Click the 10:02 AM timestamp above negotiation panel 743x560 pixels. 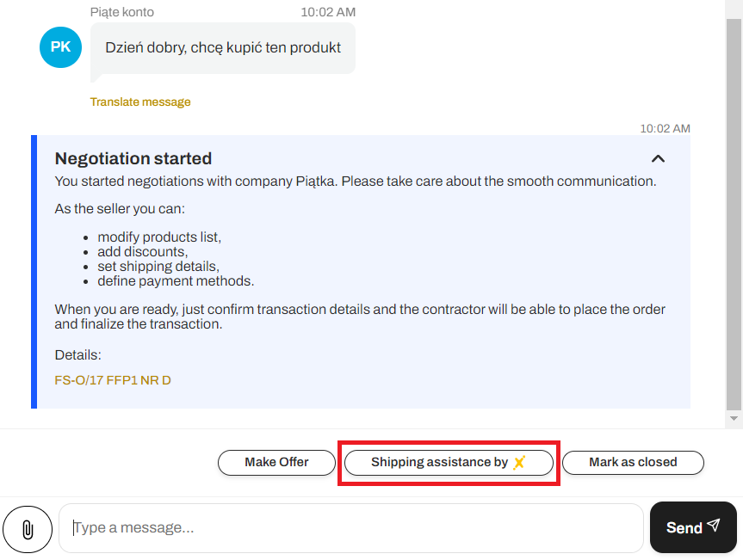coord(665,128)
